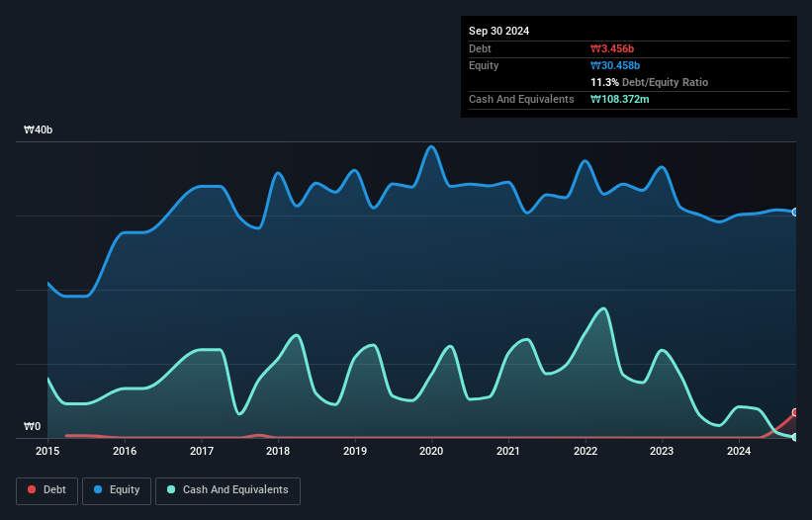Click the ₩3.456b debt value
The height and width of the screenshot is (520, 812).
click(612, 48)
